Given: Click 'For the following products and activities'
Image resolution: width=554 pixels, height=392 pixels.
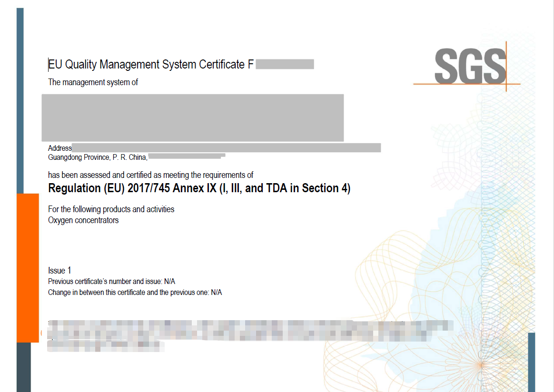Looking at the screenshot, I should tap(111, 209).
